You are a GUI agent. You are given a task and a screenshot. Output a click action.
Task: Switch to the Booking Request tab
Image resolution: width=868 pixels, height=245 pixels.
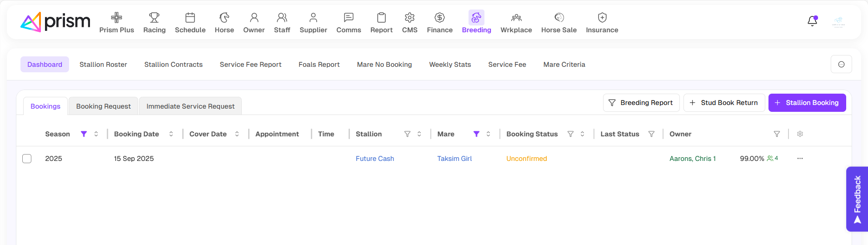click(103, 106)
